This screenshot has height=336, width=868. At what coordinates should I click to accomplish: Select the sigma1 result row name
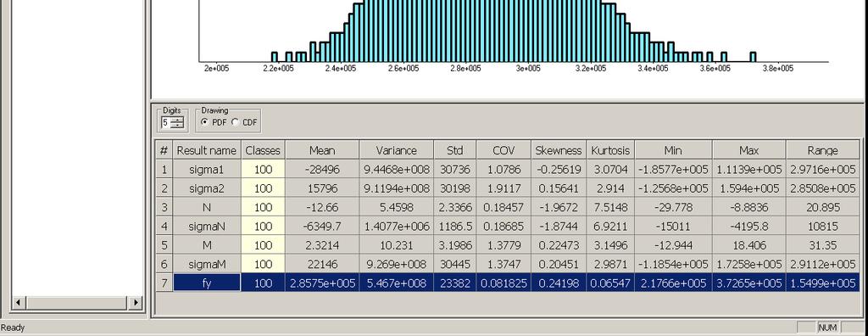(207, 170)
